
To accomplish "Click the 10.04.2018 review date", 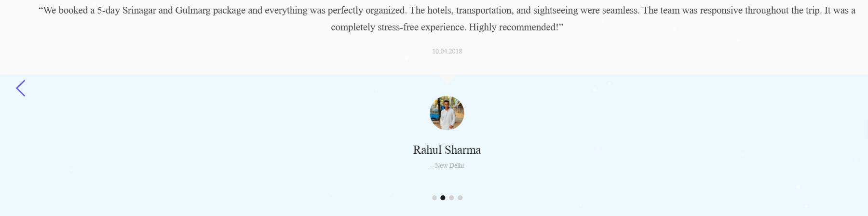I will [447, 51].
